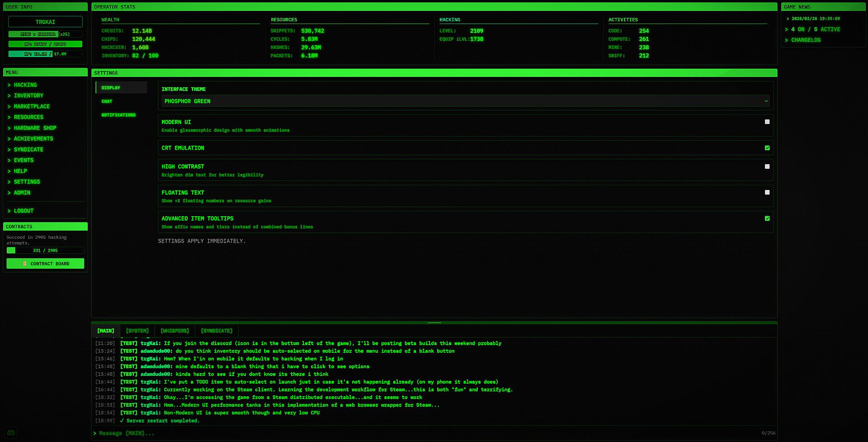Toggle the Modern UI checkbox
This screenshot has height=442, width=868.
point(767,122)
